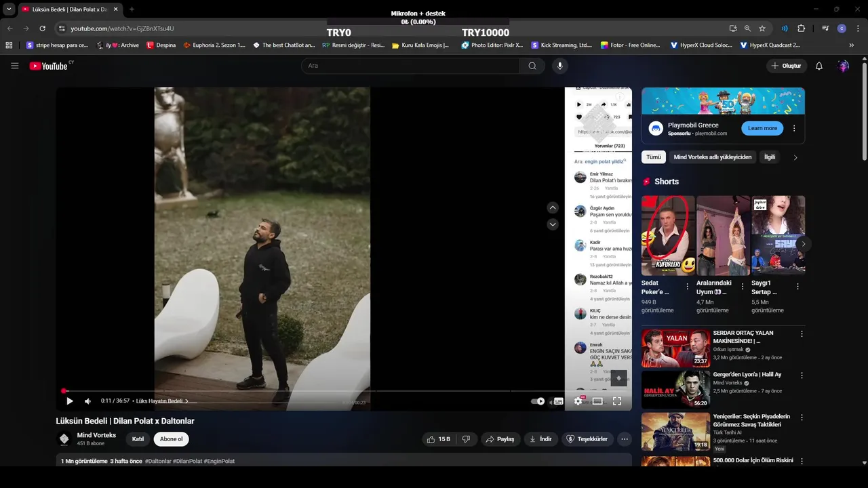Click the İndir download button
The width and height of the screenshot is (868, 488).
tap(540, 439)
